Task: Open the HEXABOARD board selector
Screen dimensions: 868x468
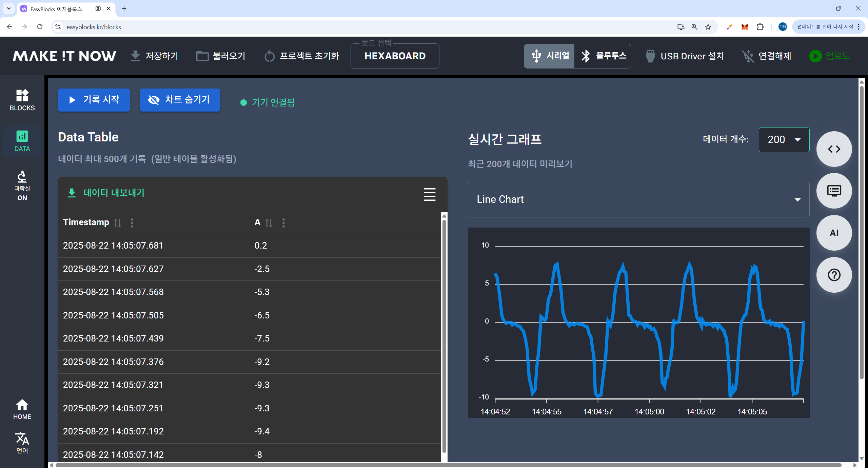Action: (x=395, y=56)
